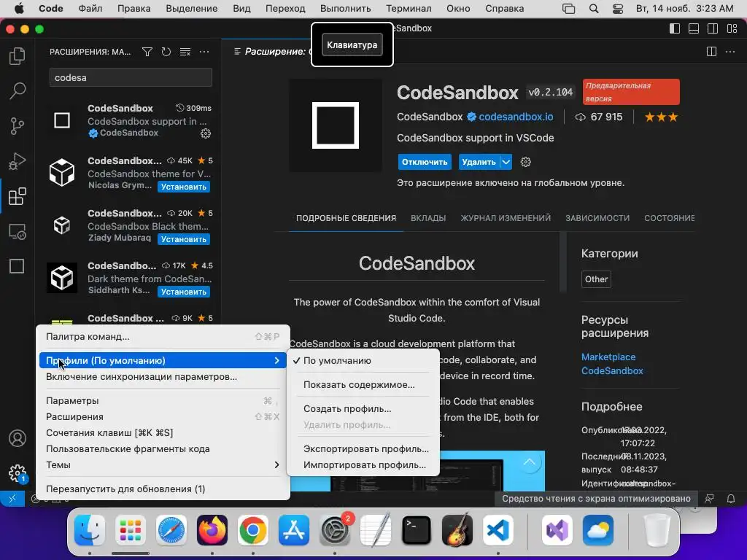Open the customize layout icon
747x560 pixels.
coord(732,28)
